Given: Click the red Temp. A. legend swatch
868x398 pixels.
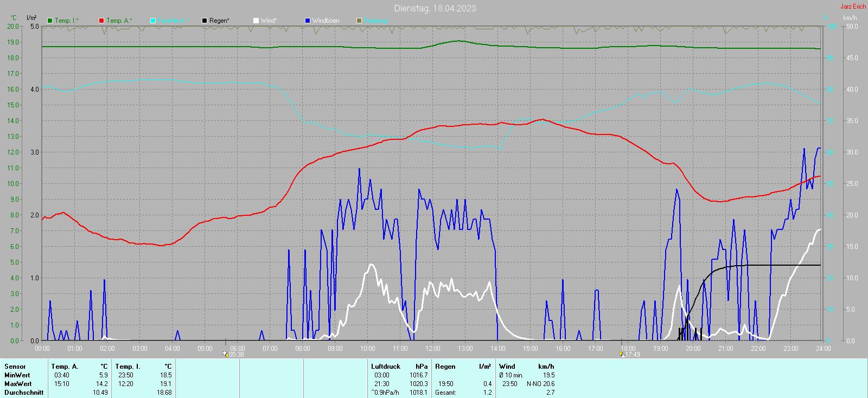Looking at the screenshot, I should click(101, 21).
